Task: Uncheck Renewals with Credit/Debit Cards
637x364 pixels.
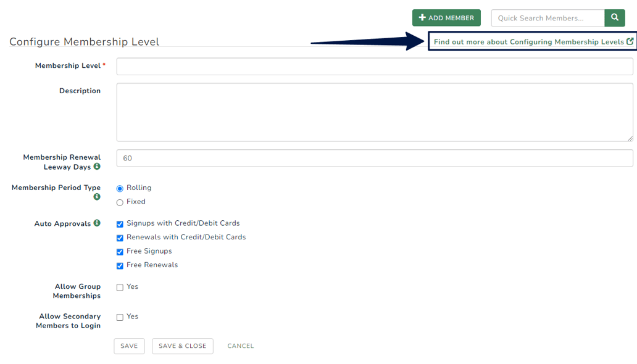Action: coord(120,238)
